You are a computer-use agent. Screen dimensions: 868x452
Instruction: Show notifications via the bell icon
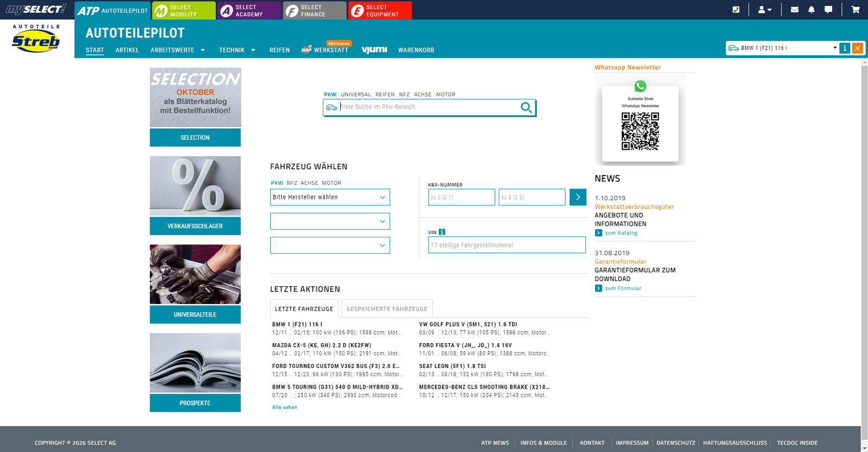812,9
